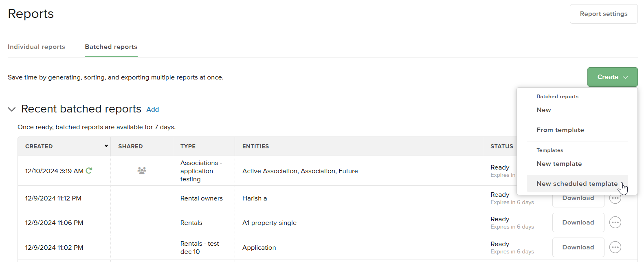Open the more options icon for Application row

(615, 247)
